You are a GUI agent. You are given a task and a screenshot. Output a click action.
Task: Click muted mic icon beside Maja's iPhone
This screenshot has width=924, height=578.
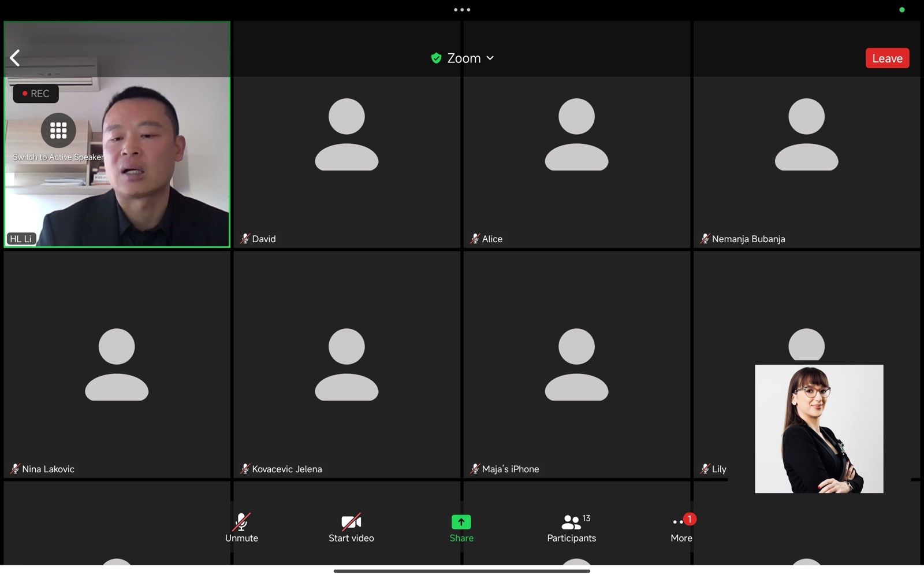coord(475,469)
